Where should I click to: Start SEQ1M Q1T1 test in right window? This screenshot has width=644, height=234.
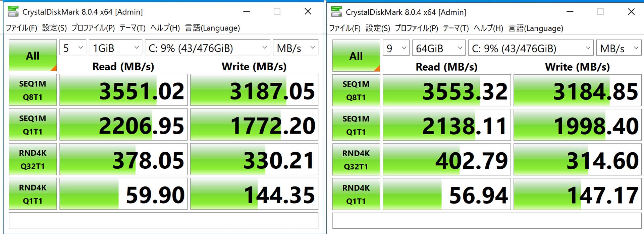356,125
